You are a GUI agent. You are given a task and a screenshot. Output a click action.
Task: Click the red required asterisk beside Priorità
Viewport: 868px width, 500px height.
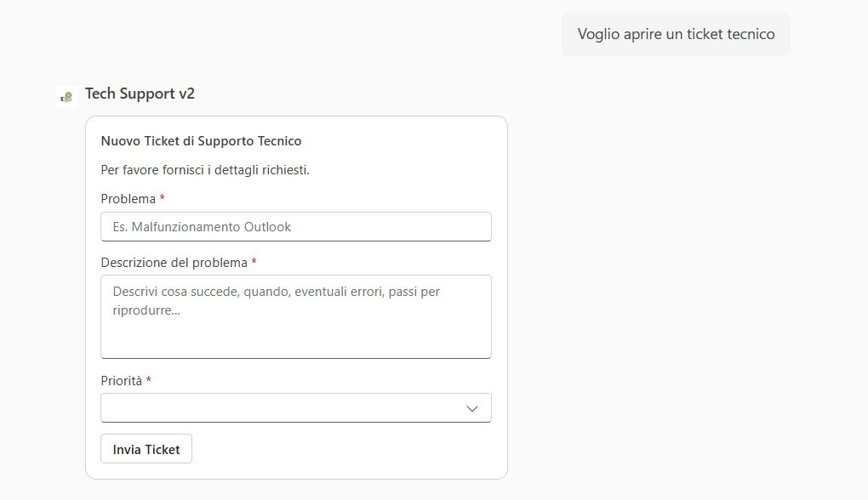pyautogui.click(x=148, y=380)
